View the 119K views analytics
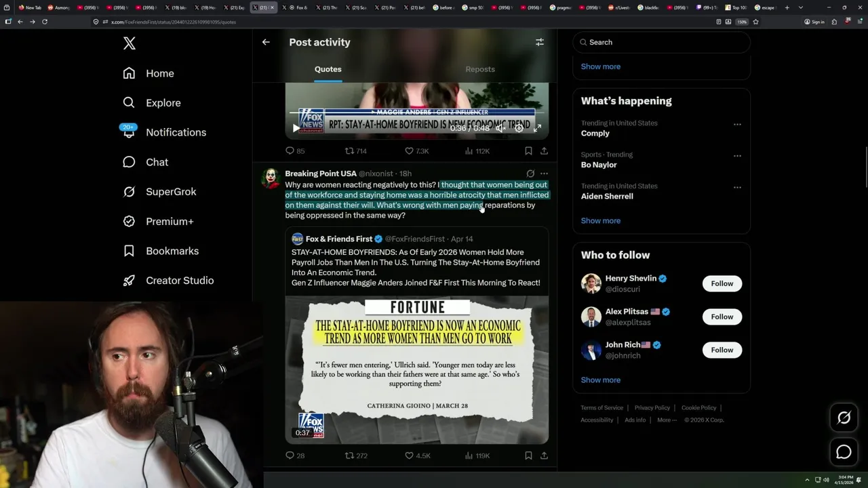868x488 pixels. (477, 455)
